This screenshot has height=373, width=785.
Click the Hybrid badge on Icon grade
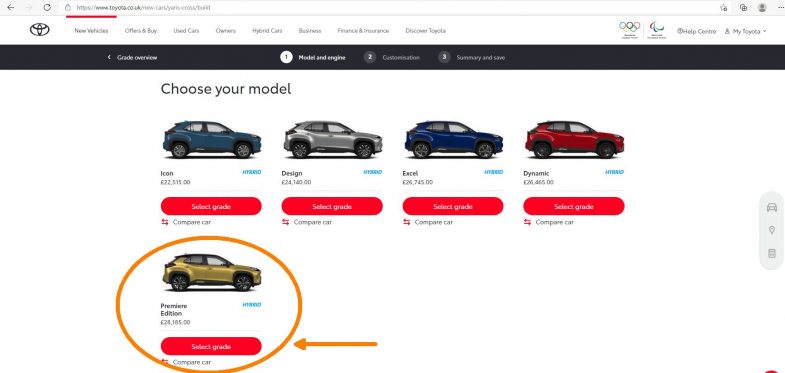252,172
